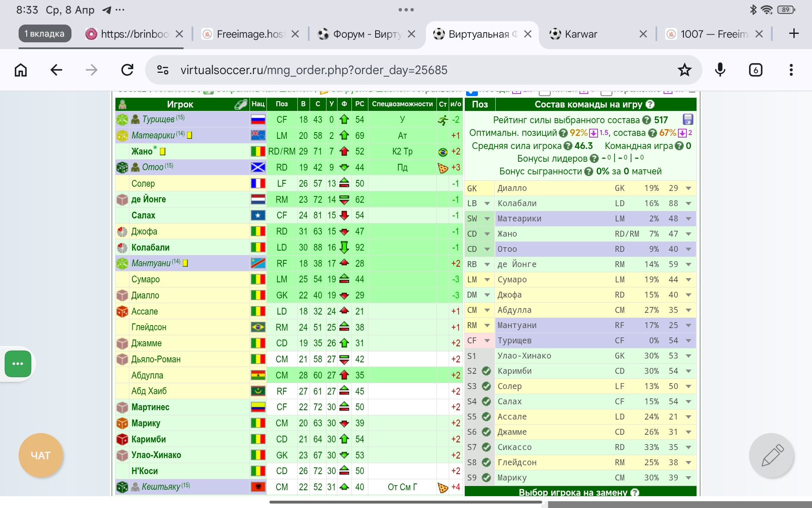This screenshot has width=812, height=508.
Task: Bookmark page with the star icon
Action: [x=684, y=70]
